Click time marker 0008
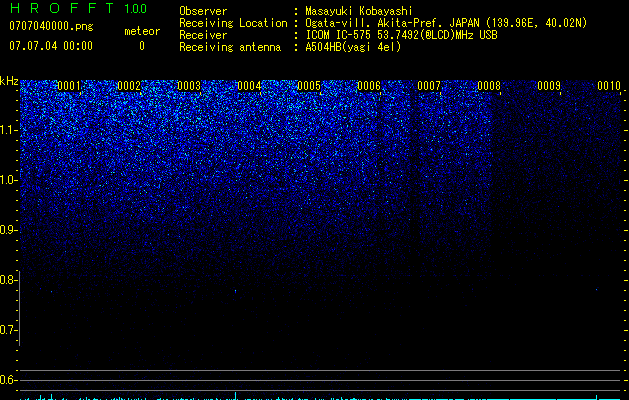The image size is (629, 400). [x=489, y=86]
